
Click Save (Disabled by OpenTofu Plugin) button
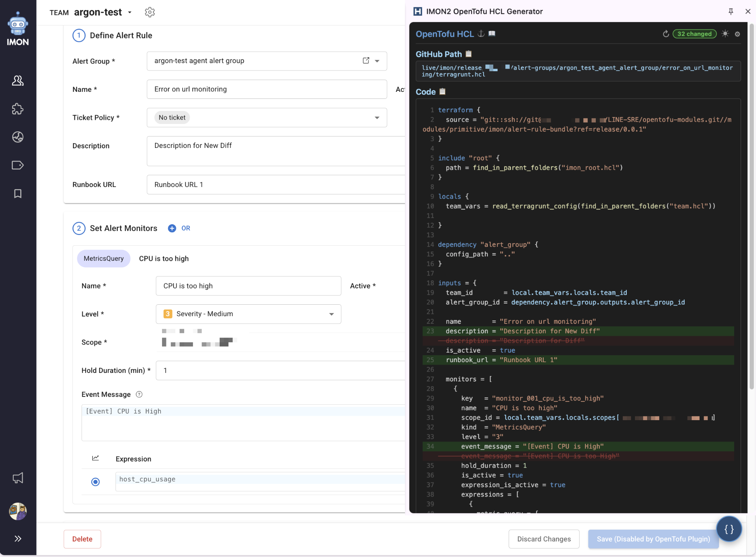click(653, 539)
